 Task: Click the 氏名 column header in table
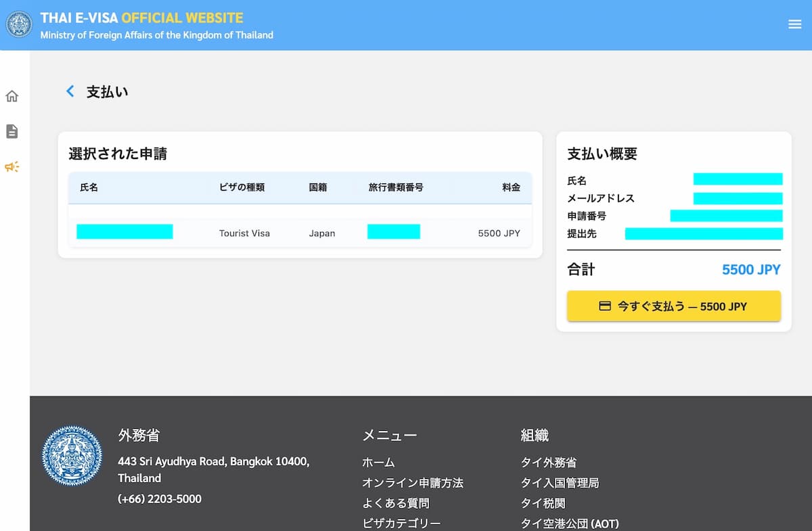click(x=89, y=187)
